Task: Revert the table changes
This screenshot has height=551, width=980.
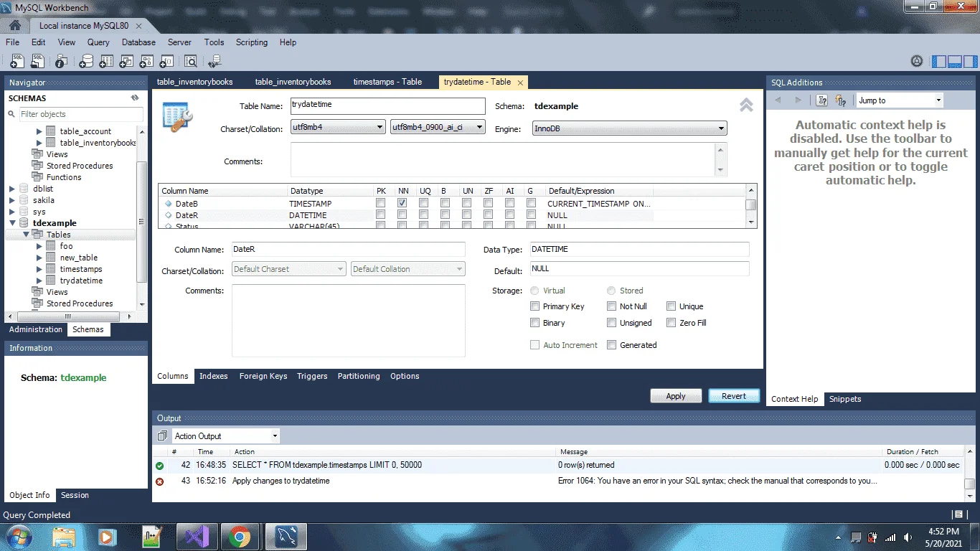Action: tap(734, 396)
